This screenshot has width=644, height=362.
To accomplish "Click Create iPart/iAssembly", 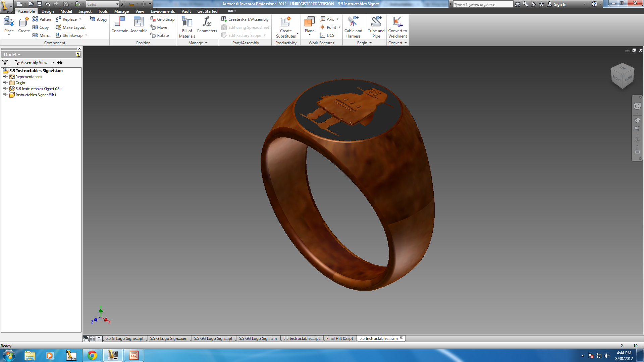I will coord(245,19).
